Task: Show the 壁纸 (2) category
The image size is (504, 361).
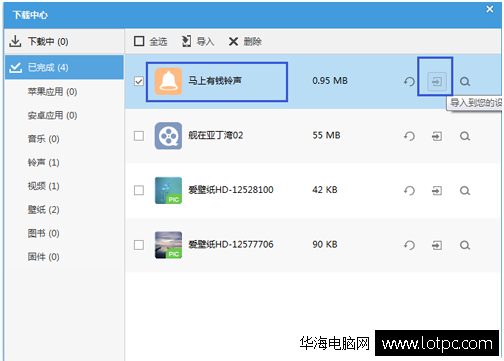Action: [x=43, y=210]
